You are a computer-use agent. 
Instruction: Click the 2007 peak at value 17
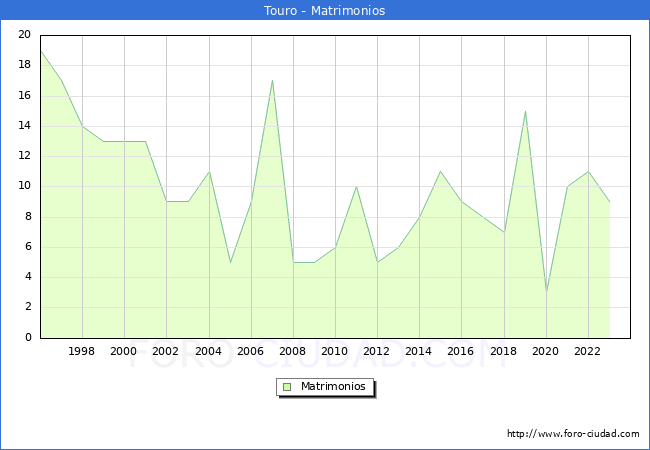(272, 81)
